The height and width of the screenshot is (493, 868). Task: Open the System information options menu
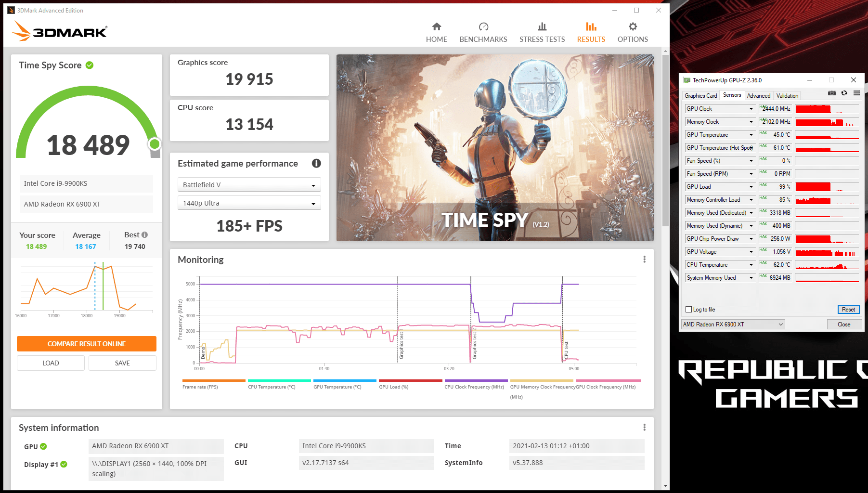click(x=644, y=428)
